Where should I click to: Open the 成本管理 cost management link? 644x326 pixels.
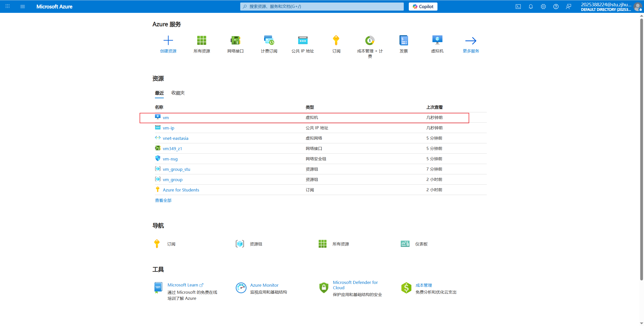[424, 285]
